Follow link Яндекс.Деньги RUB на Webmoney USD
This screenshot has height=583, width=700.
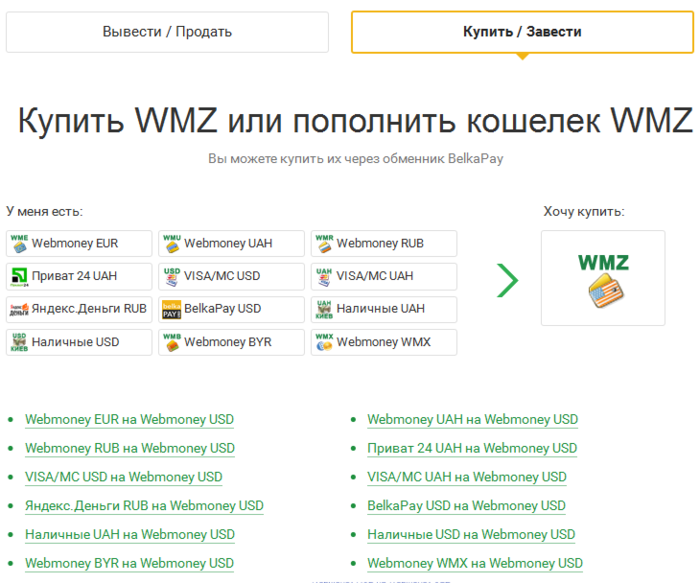coord(144,506)
